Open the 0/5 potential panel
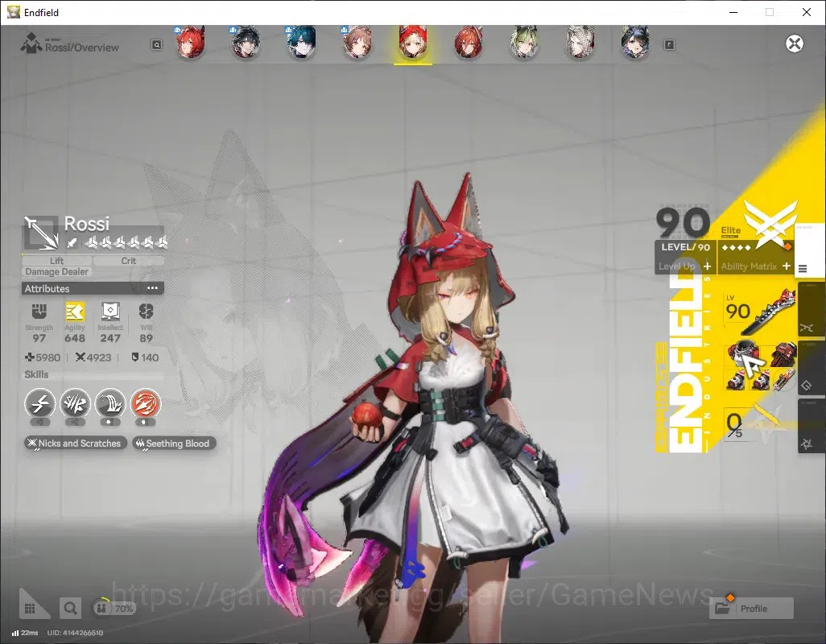 (750, 423)
